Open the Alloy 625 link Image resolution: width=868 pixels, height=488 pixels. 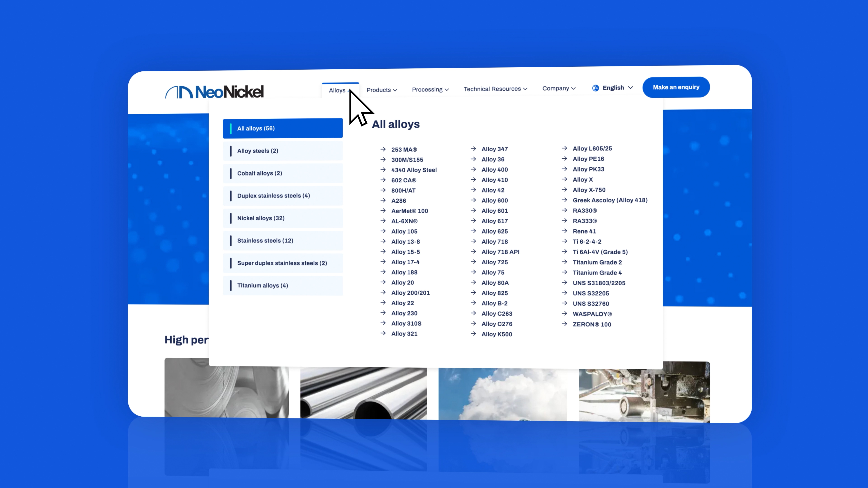pos(494,231)
